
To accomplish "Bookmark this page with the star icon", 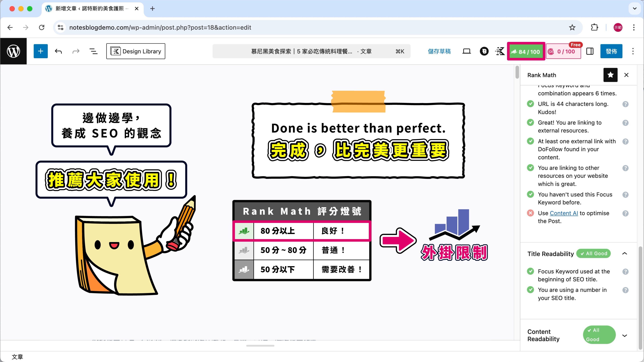I will [572, 27].
